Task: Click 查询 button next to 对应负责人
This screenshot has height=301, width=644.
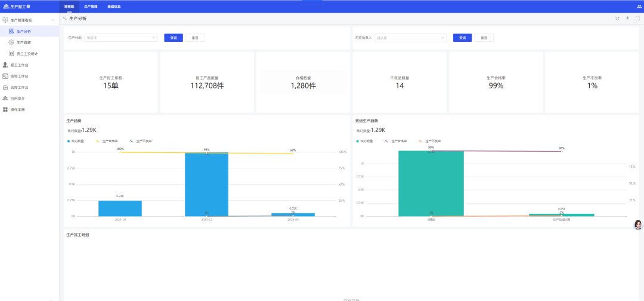Action: coord(463,38)
